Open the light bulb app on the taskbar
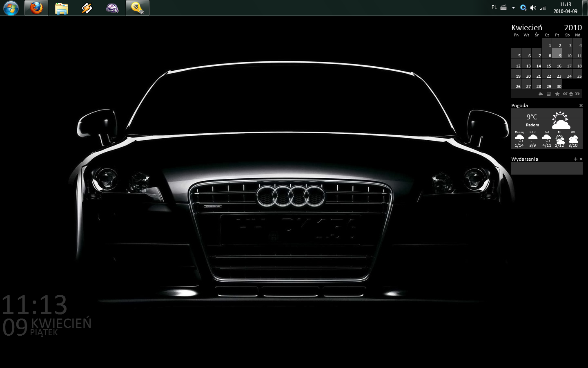Image resolution: width=588 pixels, height=368 pixels. point(138,8)
